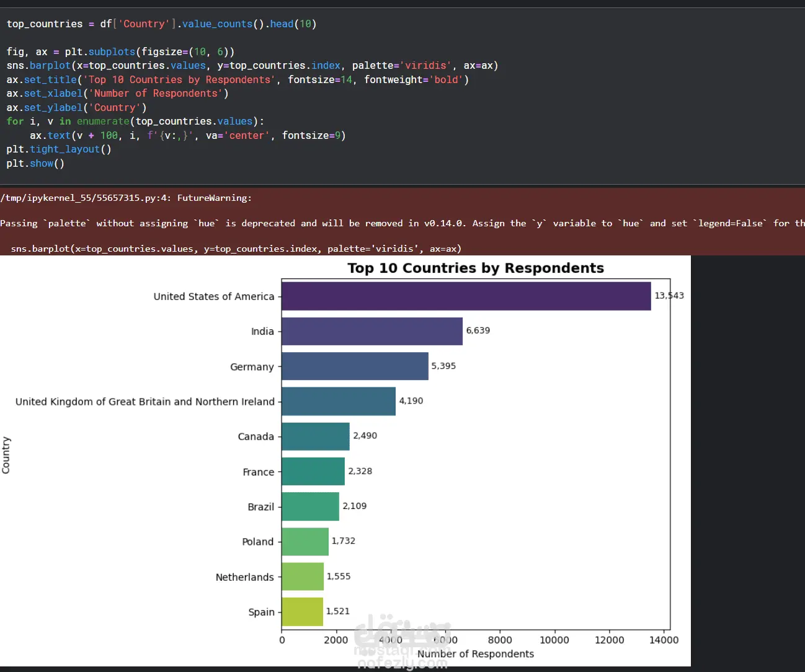Click the France bar
The height and width of the screenshot is (672, 805).
tap(313, 471)
